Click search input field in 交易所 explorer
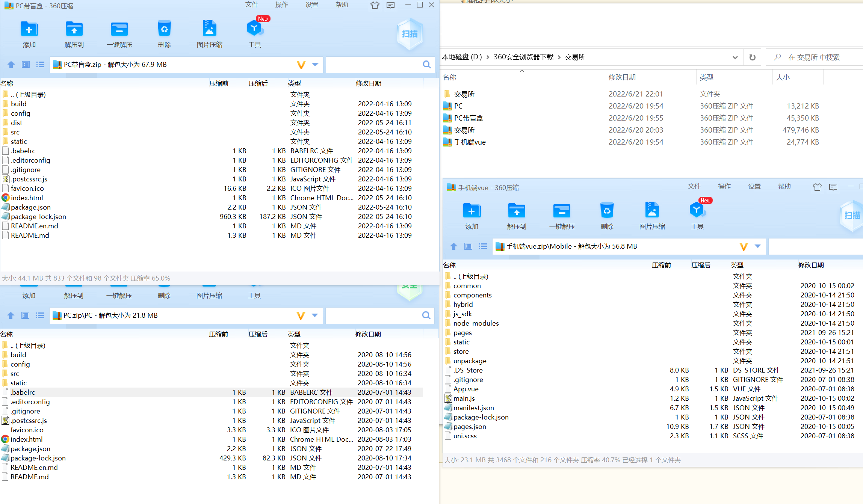863x504 pixels. pos(815,57)
